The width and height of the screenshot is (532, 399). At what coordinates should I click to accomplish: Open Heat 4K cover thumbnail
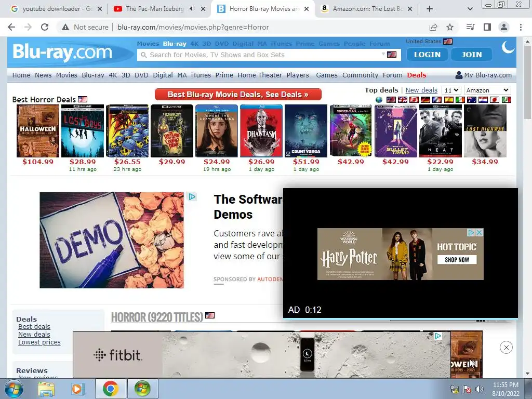tap(441, 131)
